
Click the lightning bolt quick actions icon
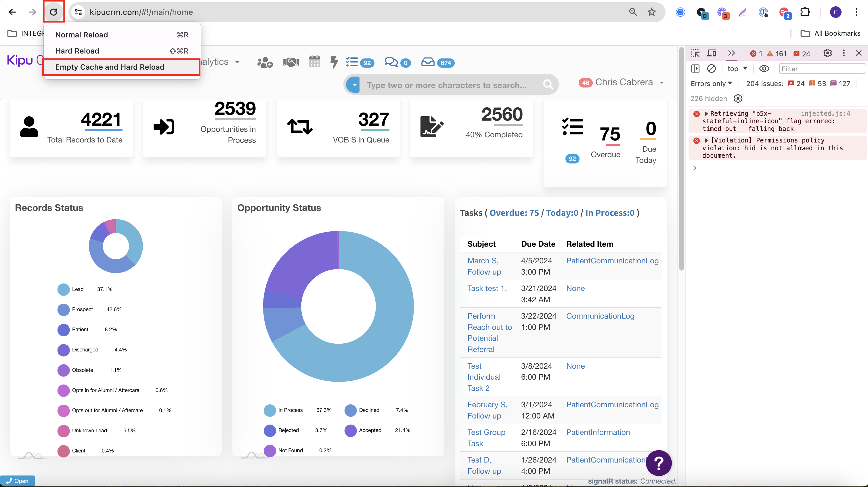click(x=334, y=62)
